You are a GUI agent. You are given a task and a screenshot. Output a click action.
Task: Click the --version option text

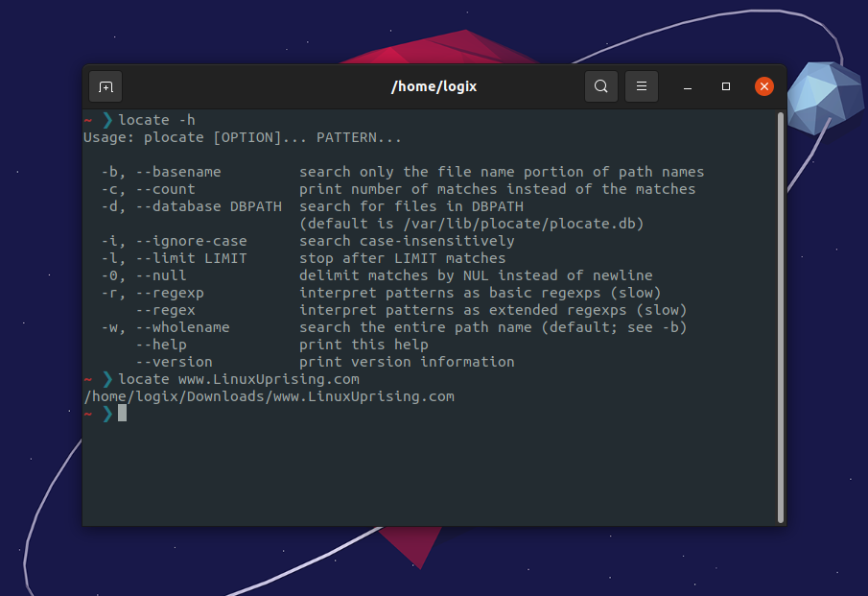pos(174,362)
